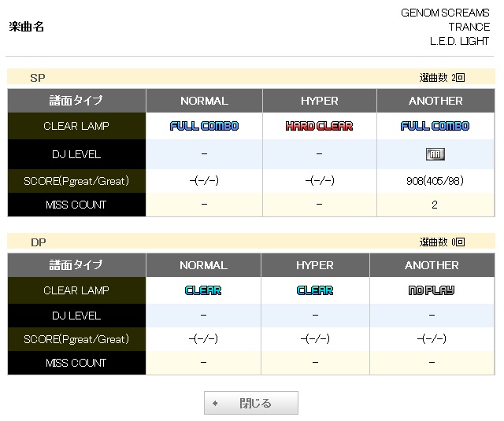Click the SP HYPER Hard Clear lamp
The image size is (504, 421).
319,126
